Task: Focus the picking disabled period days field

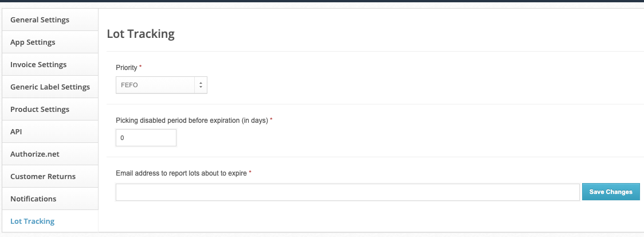Action: click(146, 138)
